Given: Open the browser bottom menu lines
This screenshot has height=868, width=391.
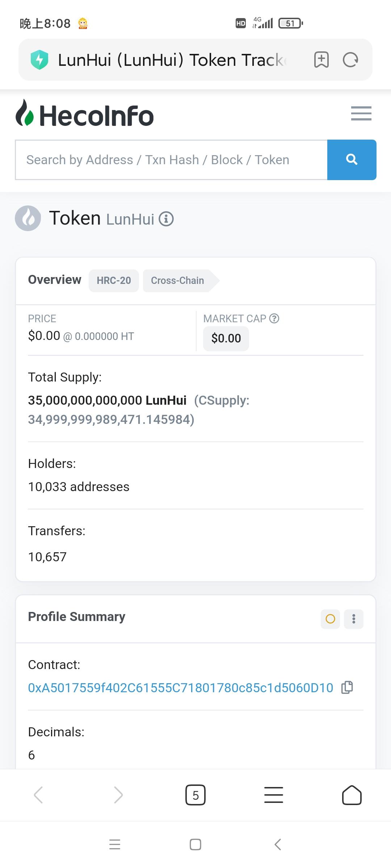Looking at the screenshot, I should (x=274, y=795).
